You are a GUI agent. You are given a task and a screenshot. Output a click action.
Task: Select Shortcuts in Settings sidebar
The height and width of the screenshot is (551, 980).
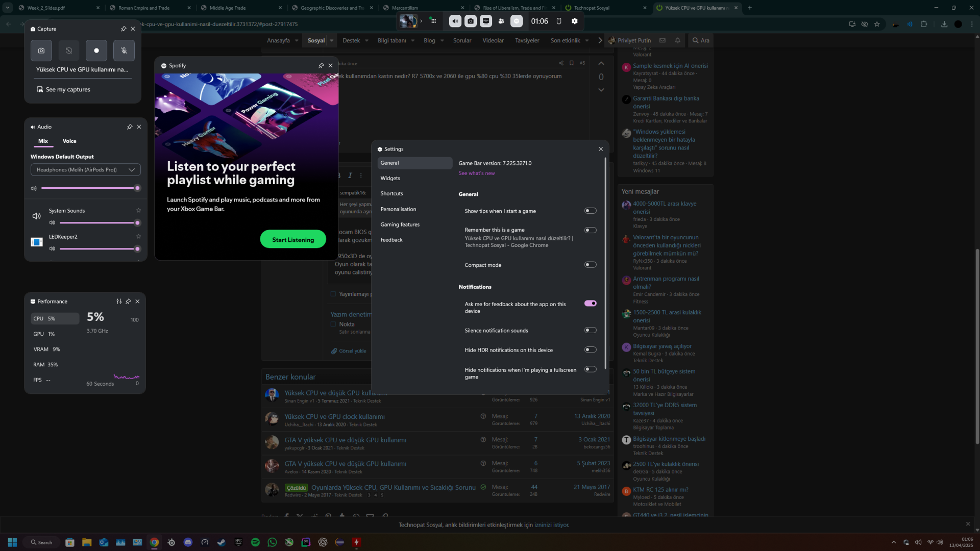point(391,193)
